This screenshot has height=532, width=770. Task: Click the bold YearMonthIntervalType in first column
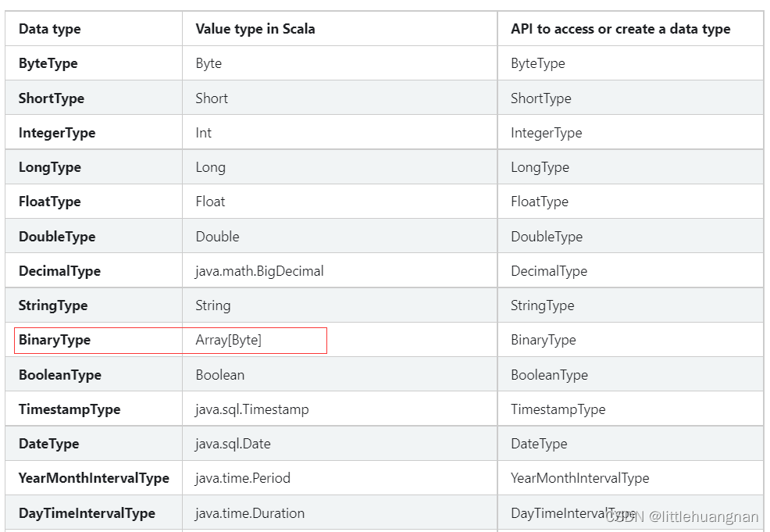(94, 478)
